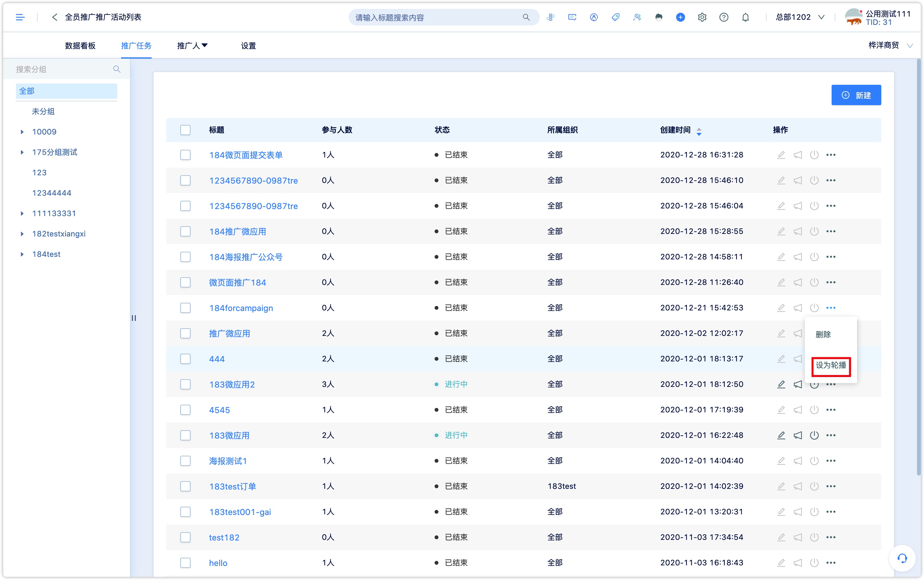Expand the 182testxiangxi group
The width and height of the screenshot is (924, 580).
[22, 234]
